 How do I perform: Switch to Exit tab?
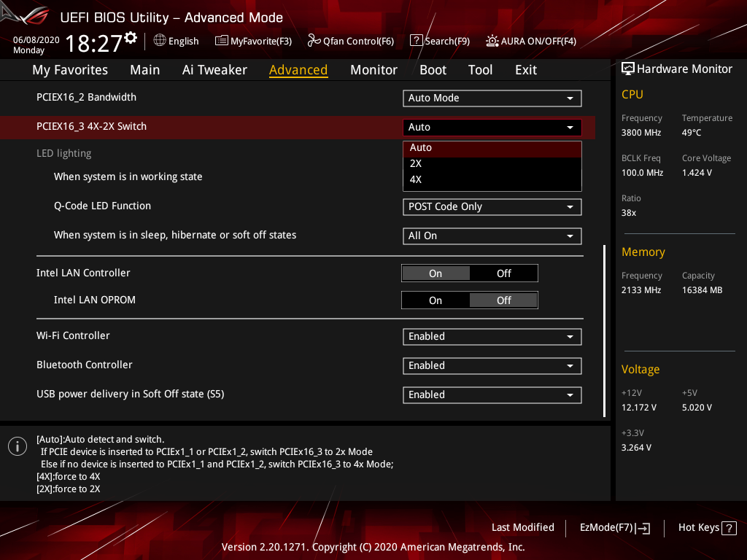[526, 70]
